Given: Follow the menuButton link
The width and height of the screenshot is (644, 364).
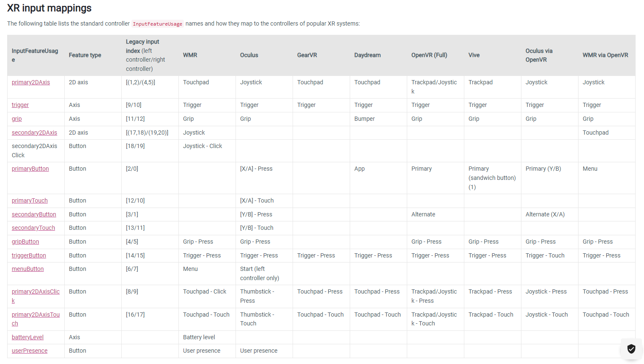Looking at the screenshot, I should click(28, 269).
